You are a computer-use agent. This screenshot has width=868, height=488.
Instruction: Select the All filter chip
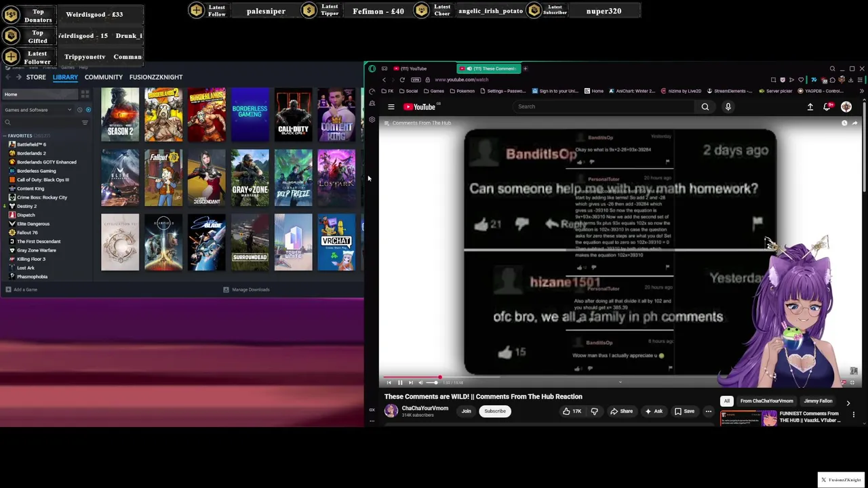pyautogui.click(x=726, y=401)
